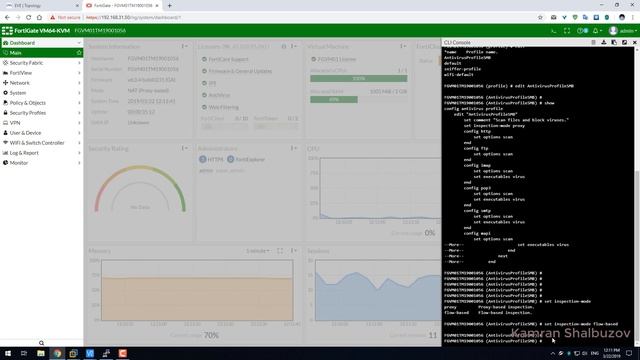Open Chrome three-dot menu

tap(633, 18)
